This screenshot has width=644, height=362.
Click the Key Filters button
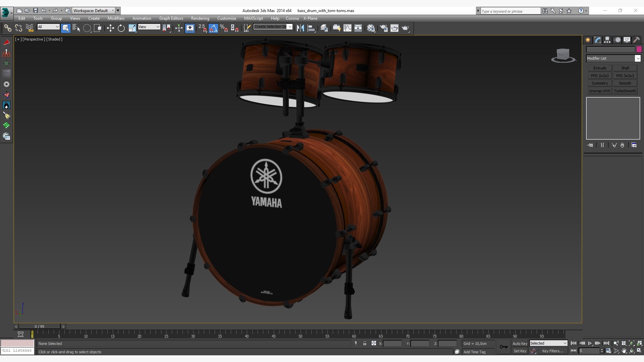click(x=552, y=351)
